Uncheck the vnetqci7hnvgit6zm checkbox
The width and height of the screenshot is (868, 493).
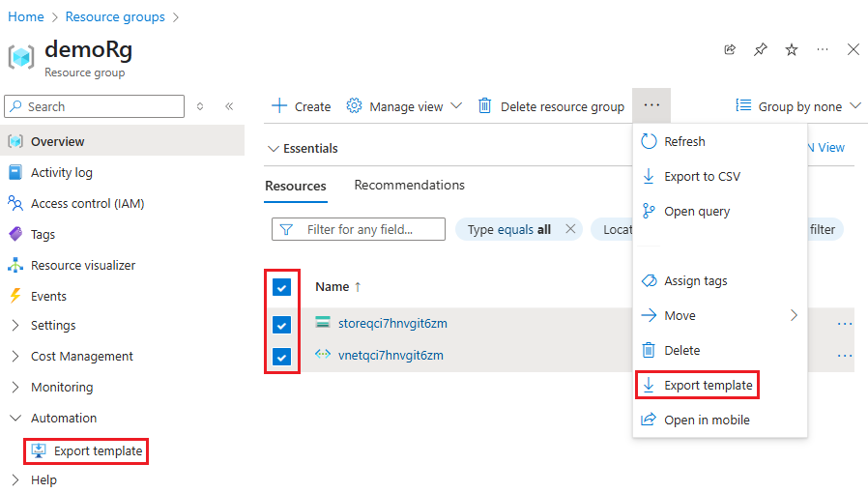282,357
